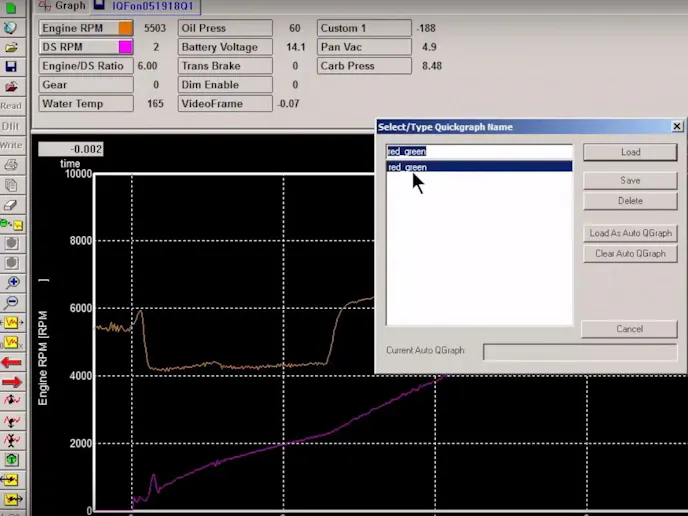Click the zoom in magnifier icon
688x516 pixels.
coord(12,282)
